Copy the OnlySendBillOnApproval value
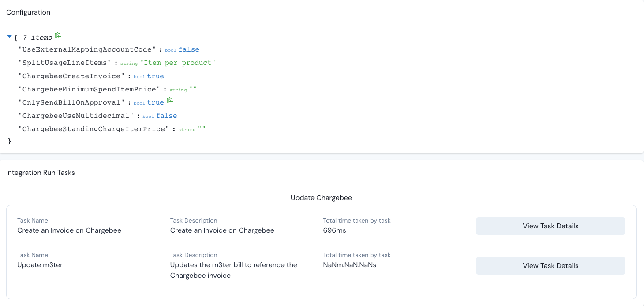644x306 pixels. 170,101
